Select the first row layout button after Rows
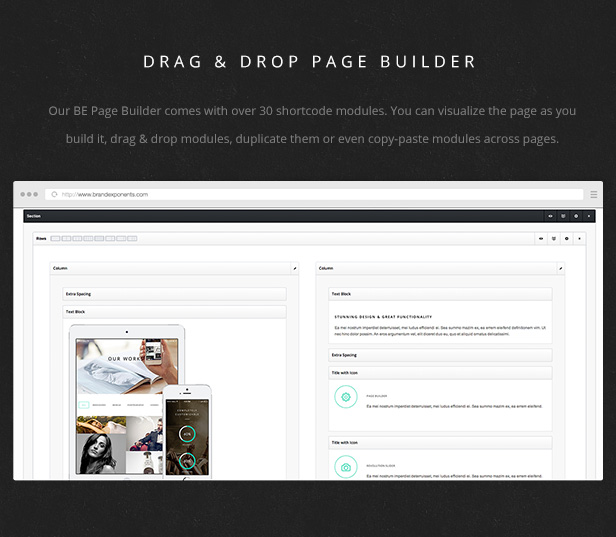The width and height of the screenshot is (616, 537). (55, 238)
